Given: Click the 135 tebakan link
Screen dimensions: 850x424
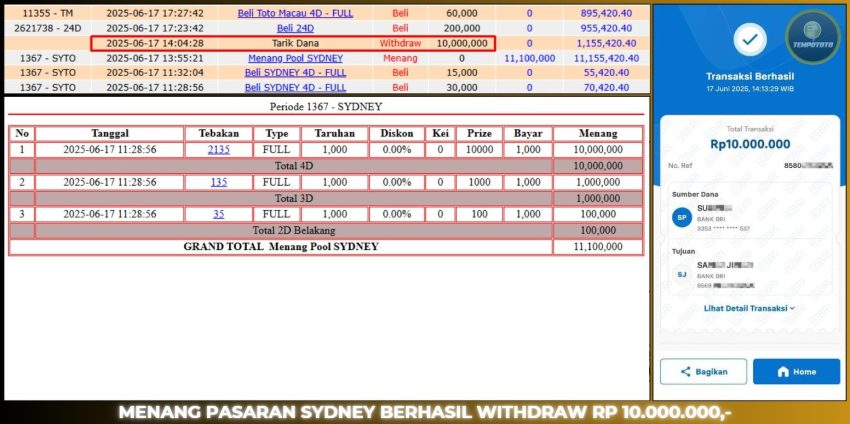Looking at the screenshot, I should click(218, 182).
